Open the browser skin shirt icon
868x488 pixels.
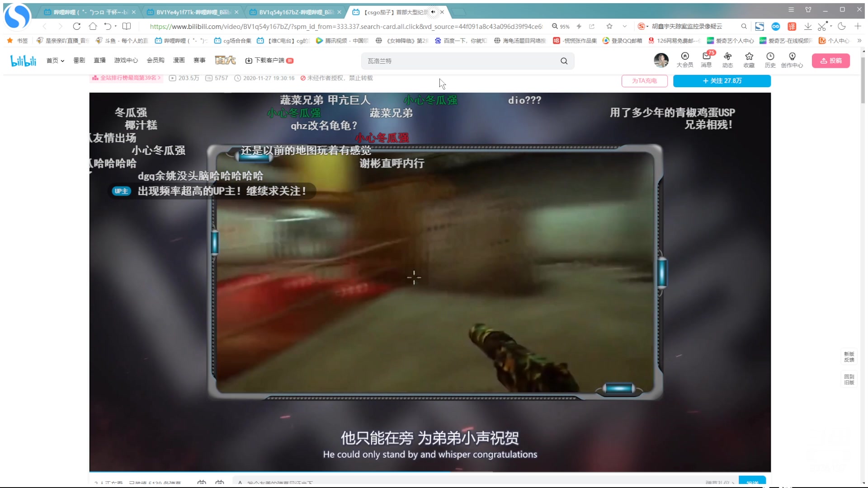[x=808, y=9]
